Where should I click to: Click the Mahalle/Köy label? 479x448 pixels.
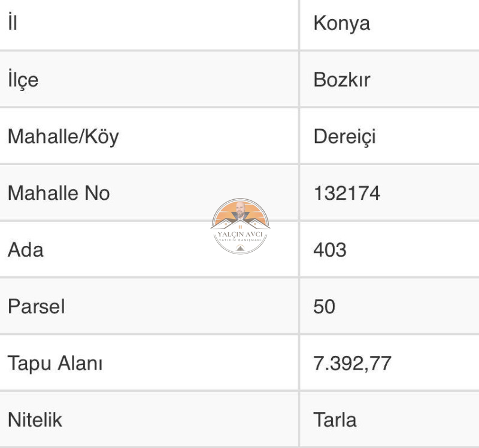click(63, 137)
